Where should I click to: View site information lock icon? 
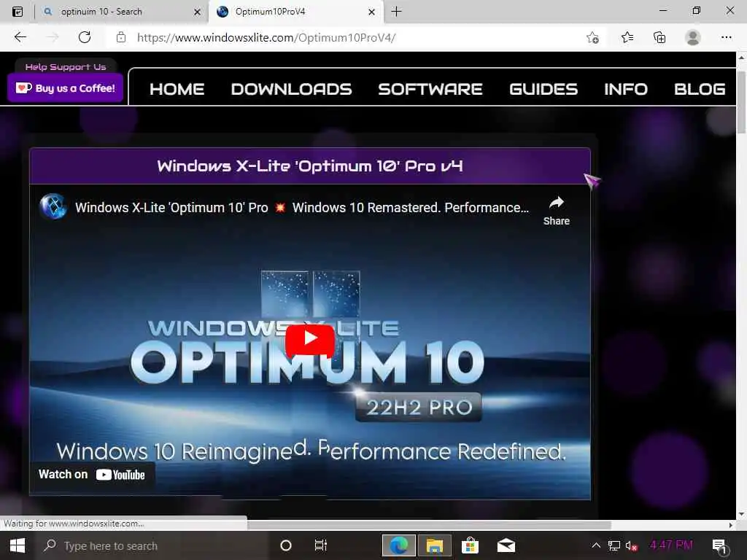(x=121, y=37)
